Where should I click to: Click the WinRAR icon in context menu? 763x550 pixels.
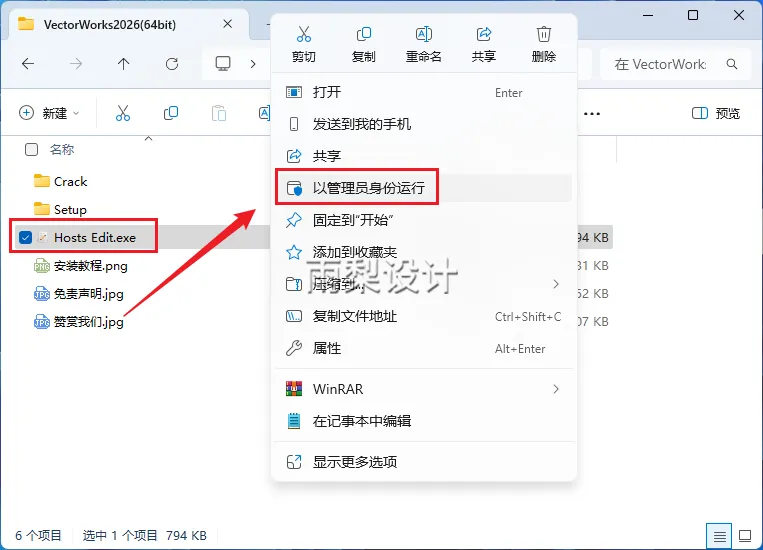point(294,389)
